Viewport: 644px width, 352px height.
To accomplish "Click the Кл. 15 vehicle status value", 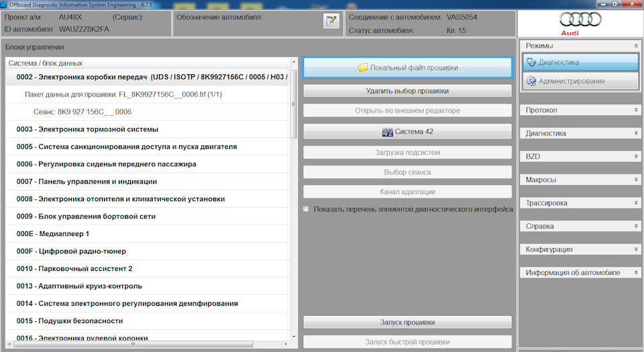I will (x=456, y=30).
